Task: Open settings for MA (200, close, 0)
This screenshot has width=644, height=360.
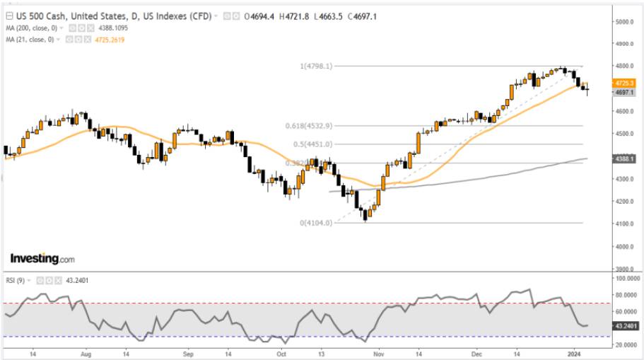Action: click(x=79, y=28)
